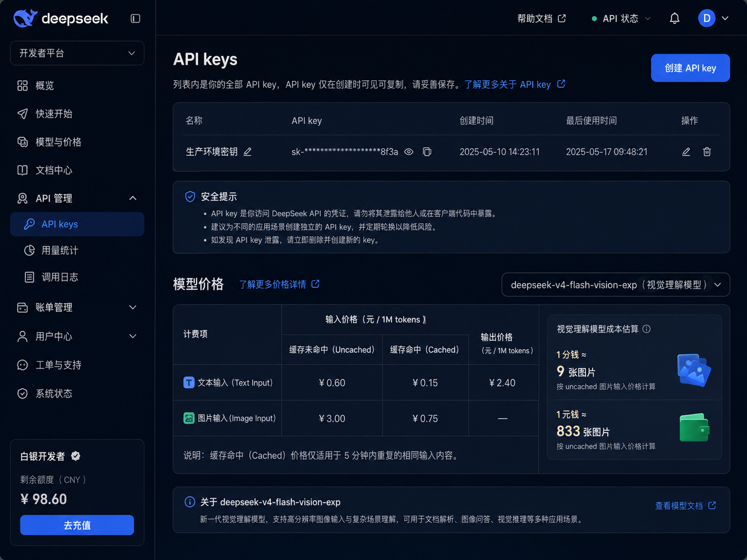Viewport: 747px width, 560px height.
Task: Click the 最后使用时间 column header
Action: pyautogui.click(x=591, y=121)
